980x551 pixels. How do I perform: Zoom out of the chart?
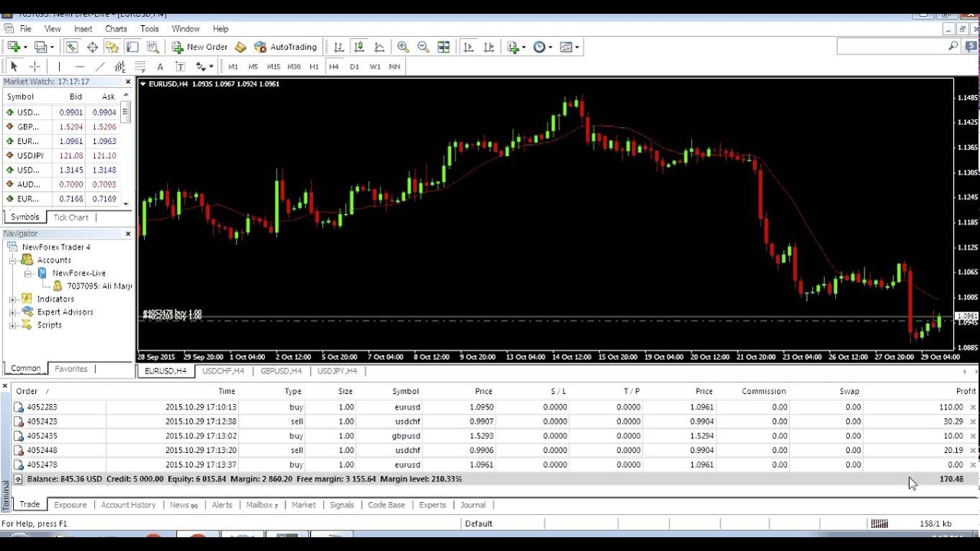pyautogui.click(x=423, y=47)
